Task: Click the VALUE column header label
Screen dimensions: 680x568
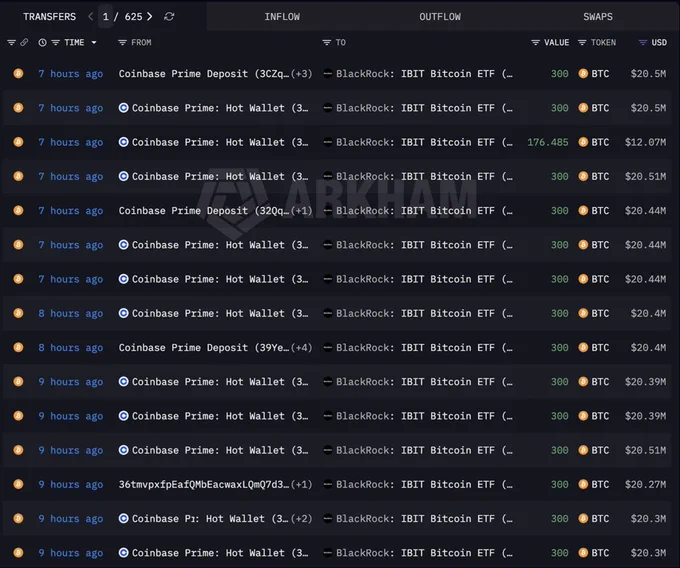Action: point(556,42)
